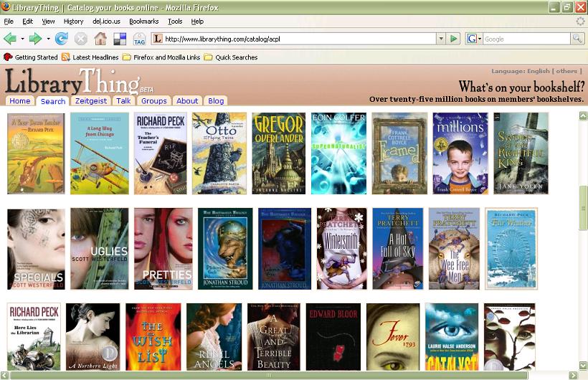Open the View menu
Screen dimensions: 588x380
[x=48, y=22]
